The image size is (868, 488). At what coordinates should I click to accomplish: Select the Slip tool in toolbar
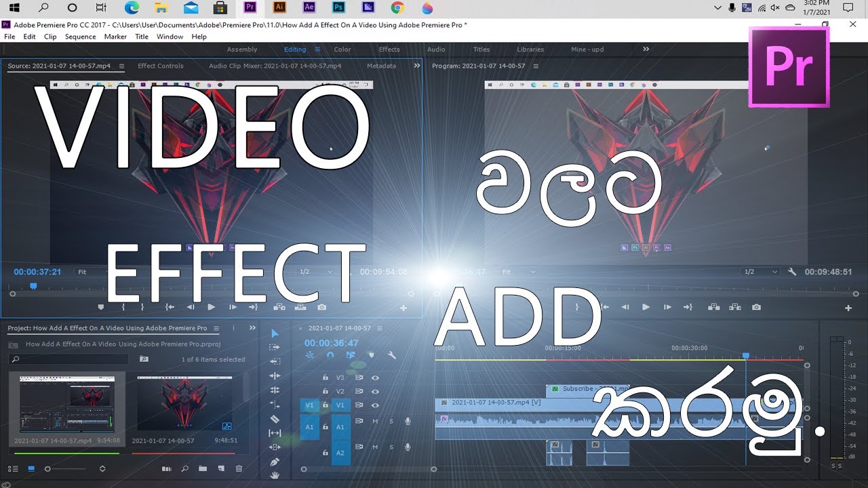tap(275, 432)
